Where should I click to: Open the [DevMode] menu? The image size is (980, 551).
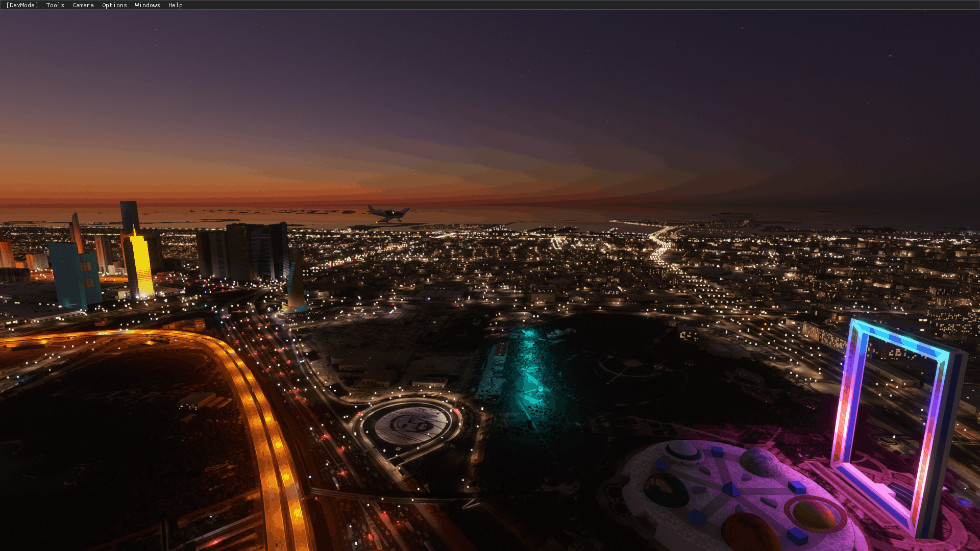coord(22,5)
